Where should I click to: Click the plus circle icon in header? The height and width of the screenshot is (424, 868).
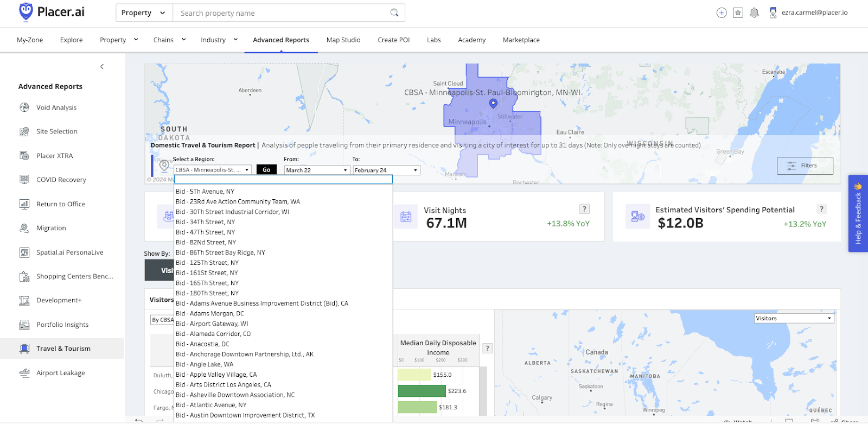click(x=722, y=12)
